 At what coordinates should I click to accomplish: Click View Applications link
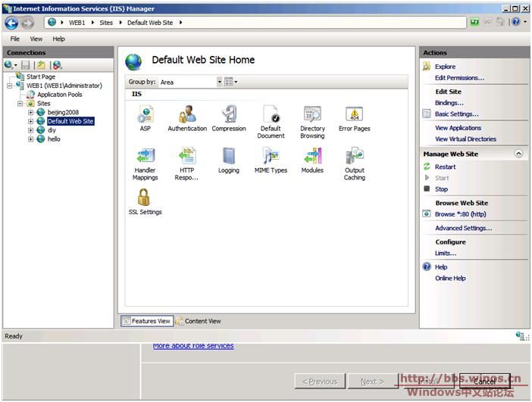click(458, 128)
